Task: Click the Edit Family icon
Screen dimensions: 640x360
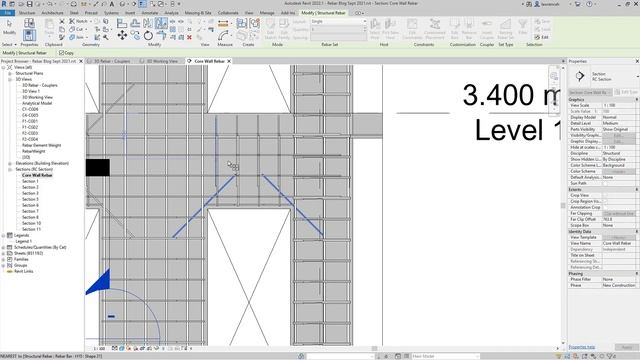Action: point(284,29)
